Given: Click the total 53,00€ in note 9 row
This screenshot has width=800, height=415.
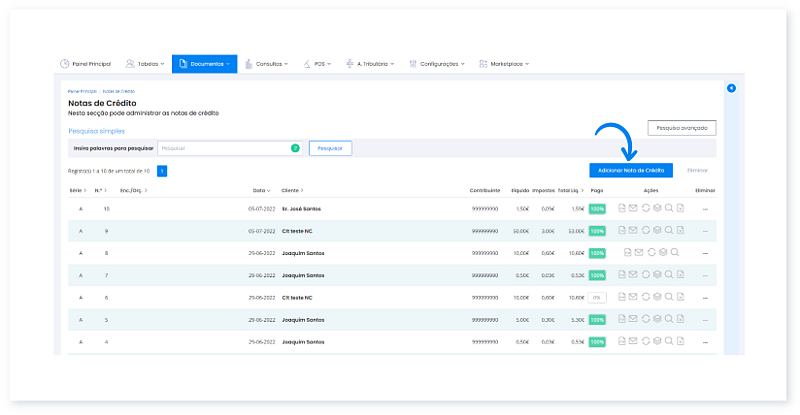Looking at the screenshot, I should tap(577, 231).
